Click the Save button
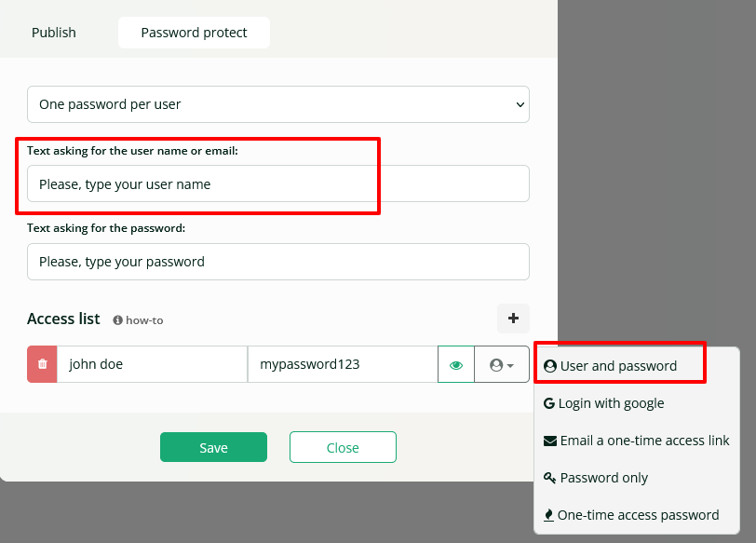 (213, 447)
